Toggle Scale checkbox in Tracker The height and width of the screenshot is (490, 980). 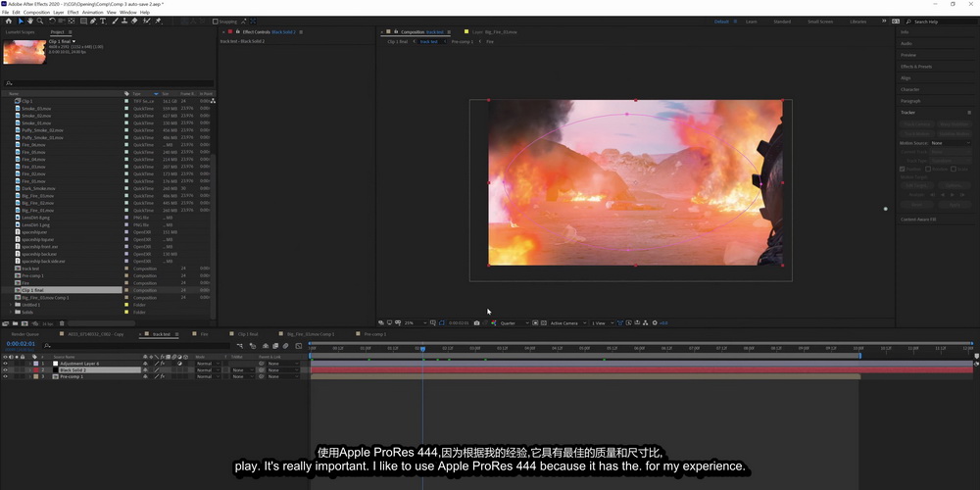click(954, 169)
